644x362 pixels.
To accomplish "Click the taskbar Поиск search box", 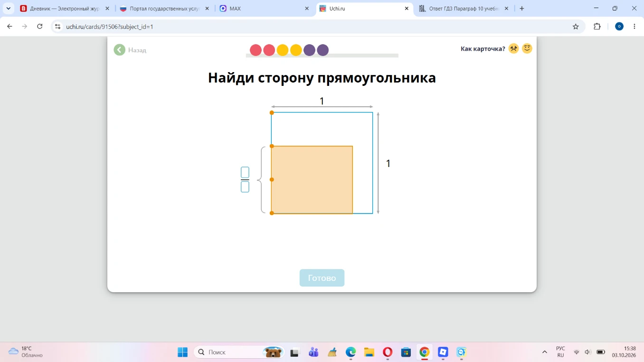I will (239, 352).
